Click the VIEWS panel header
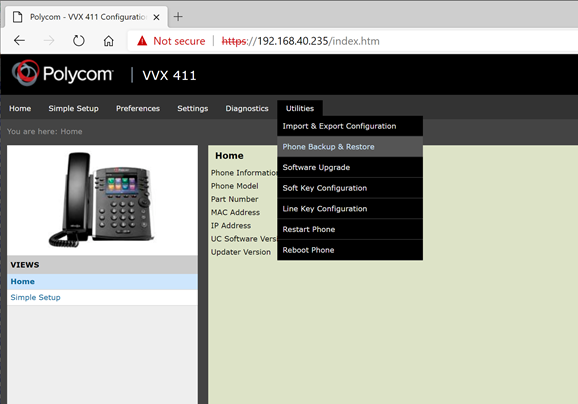The height and width of the screenshot is (404, 578). pyautogui.click(x=102, y=265)
